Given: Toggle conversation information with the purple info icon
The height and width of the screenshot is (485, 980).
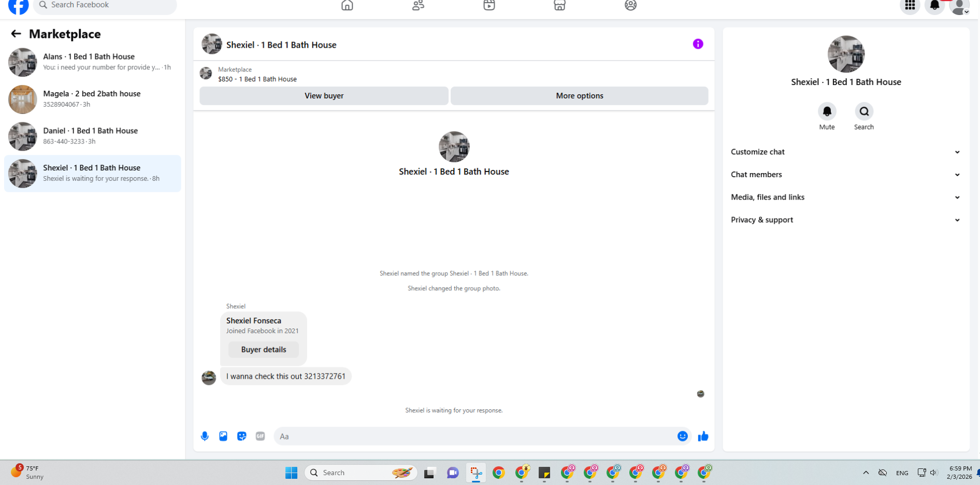Looking at the screenshot, I should pyautogui.click(x=698, y=44).
